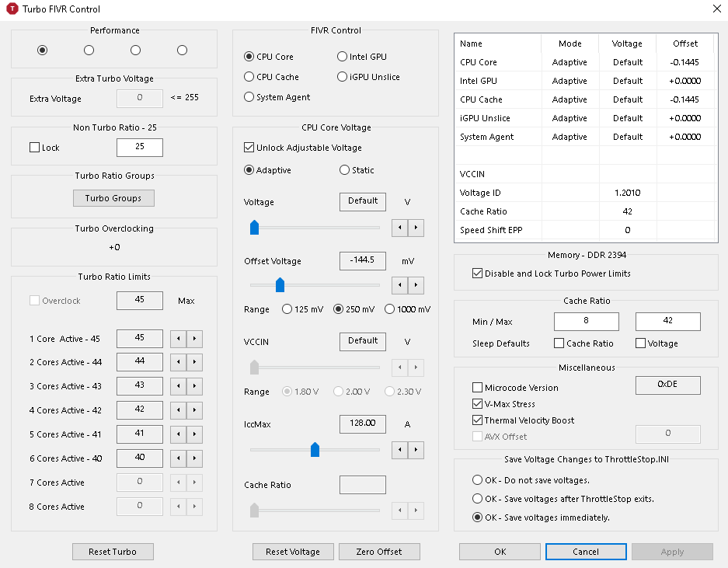This screenshot has width=728, height=568.
Task: Select the CPU Cache radio button
Action: point(249,77)
